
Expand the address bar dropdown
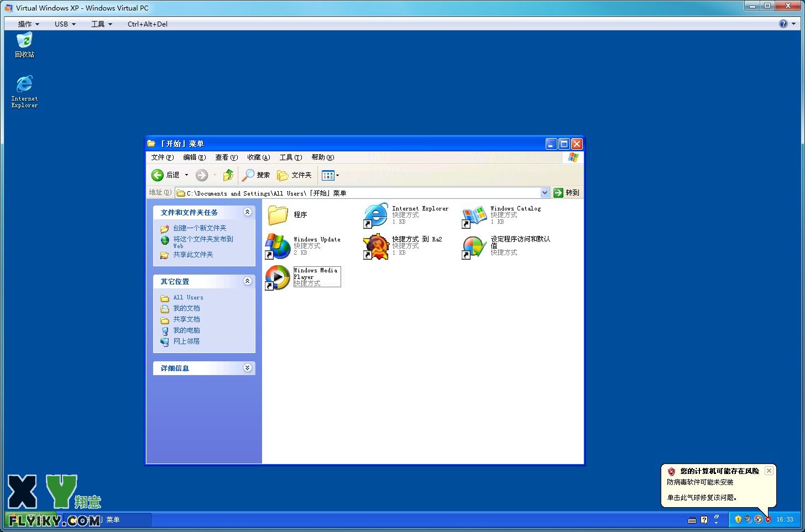coord(545,193)
